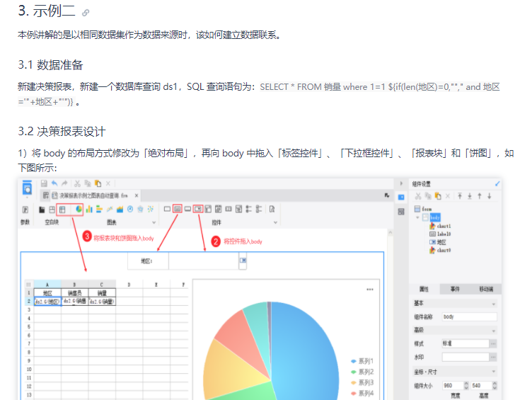Click the paste icon in 组件设置 panel
The height and width of the screenshot is (400, 532).
(438, 196)
